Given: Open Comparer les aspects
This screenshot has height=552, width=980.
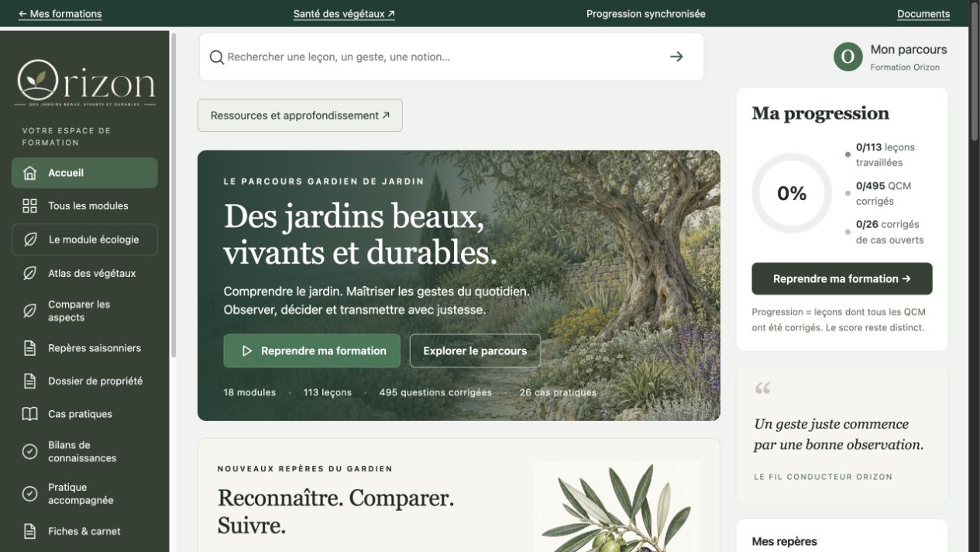Looking at the screenshot, I should pyautogui.click(x=84, y=311).
